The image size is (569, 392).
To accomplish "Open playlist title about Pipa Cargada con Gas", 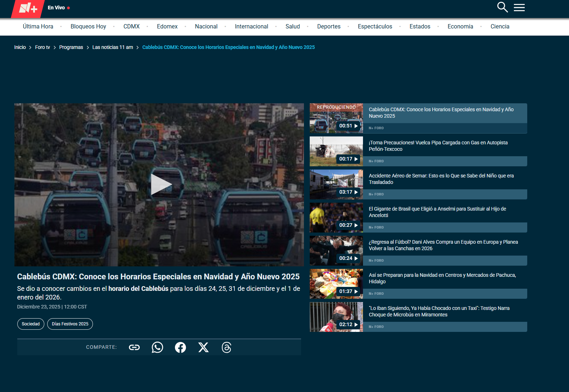I will point(438,146).
